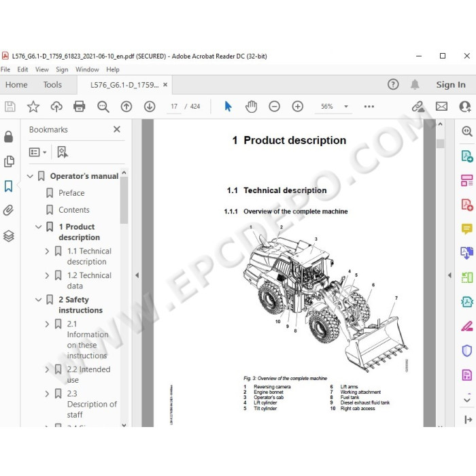Image resolution: width=476 pixels, height=476 pixels.
Task: Click the page number field showing 17
Action: tap(174, 107)
